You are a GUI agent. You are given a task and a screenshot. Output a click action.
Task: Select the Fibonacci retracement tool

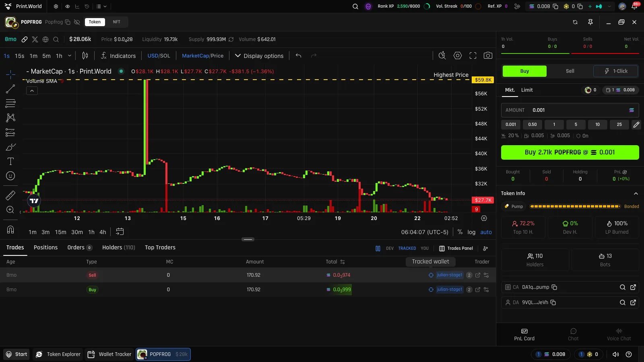point(10,103)
